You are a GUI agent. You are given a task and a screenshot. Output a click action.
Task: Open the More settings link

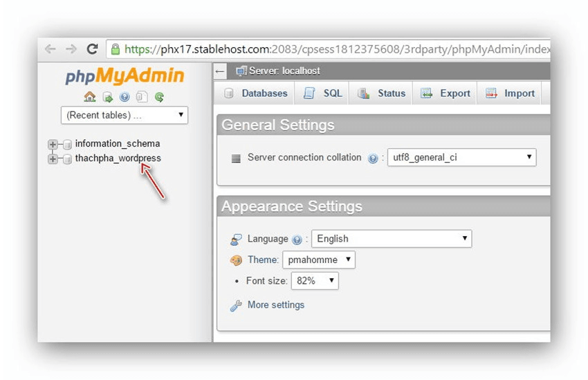click(276, 305)
